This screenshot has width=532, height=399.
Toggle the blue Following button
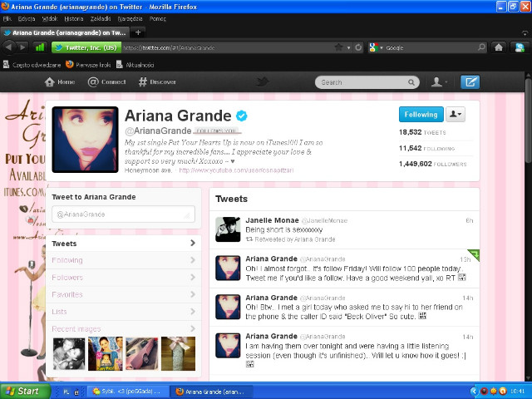421,115
